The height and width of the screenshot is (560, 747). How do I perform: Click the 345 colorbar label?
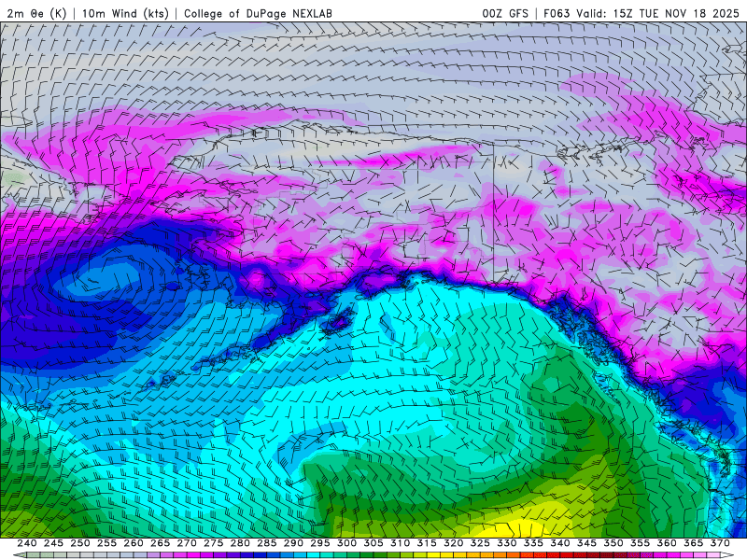(587, 543)
